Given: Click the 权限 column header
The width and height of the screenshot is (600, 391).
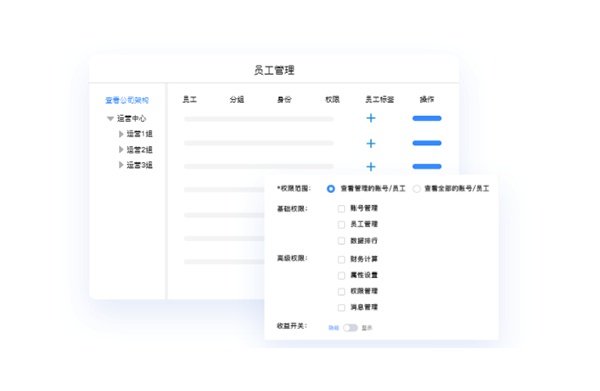Looking at the screenshot, I should tap(332, 99).
